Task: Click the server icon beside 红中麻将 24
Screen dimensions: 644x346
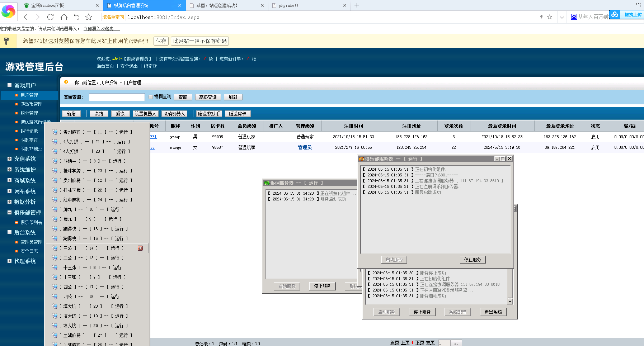Action: click(x=55, y=200)
